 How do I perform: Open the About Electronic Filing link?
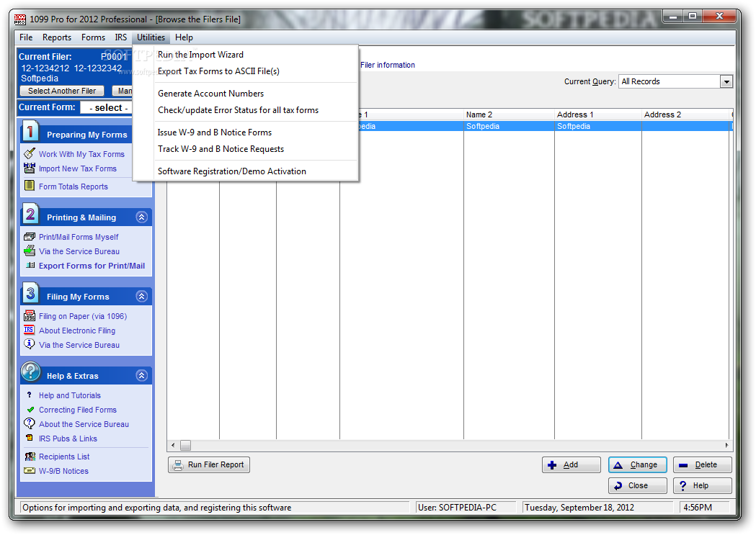click(77, 331)
